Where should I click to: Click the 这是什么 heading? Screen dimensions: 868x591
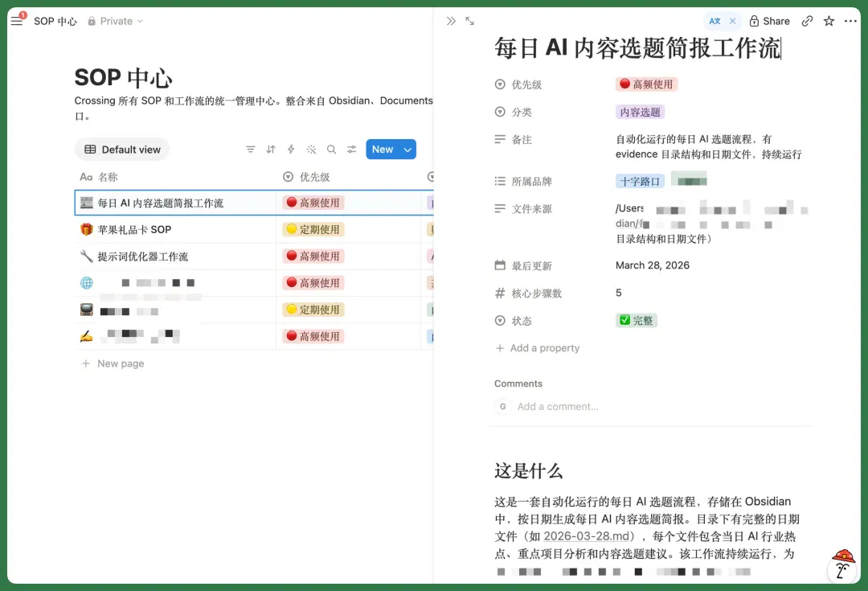point(528,471)
